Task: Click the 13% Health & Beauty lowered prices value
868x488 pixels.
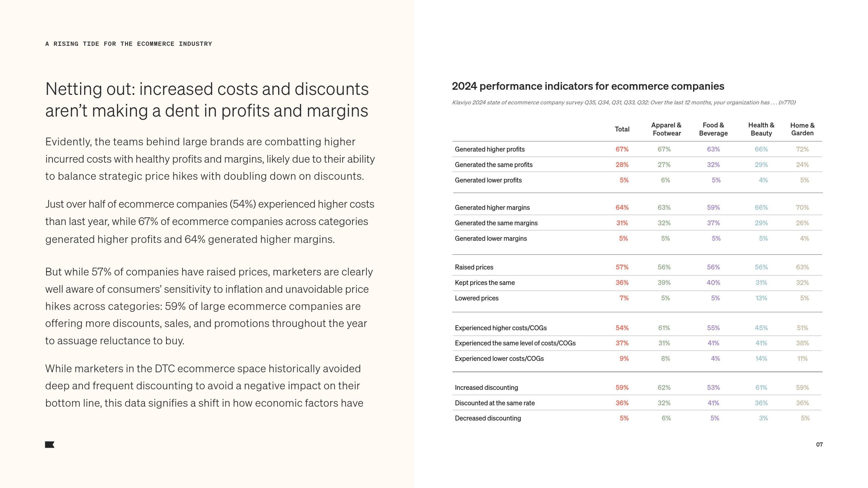Action: pos(761,298)
